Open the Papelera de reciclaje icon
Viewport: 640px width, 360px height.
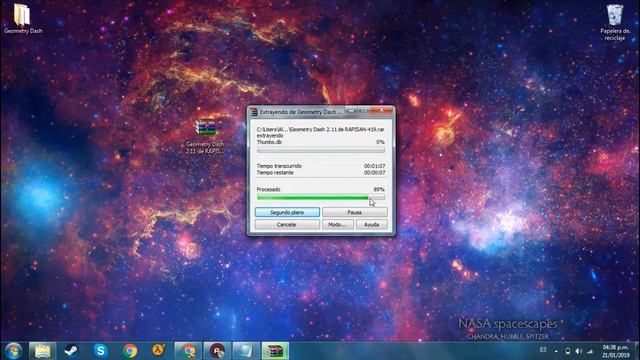(x=615, y=22)
